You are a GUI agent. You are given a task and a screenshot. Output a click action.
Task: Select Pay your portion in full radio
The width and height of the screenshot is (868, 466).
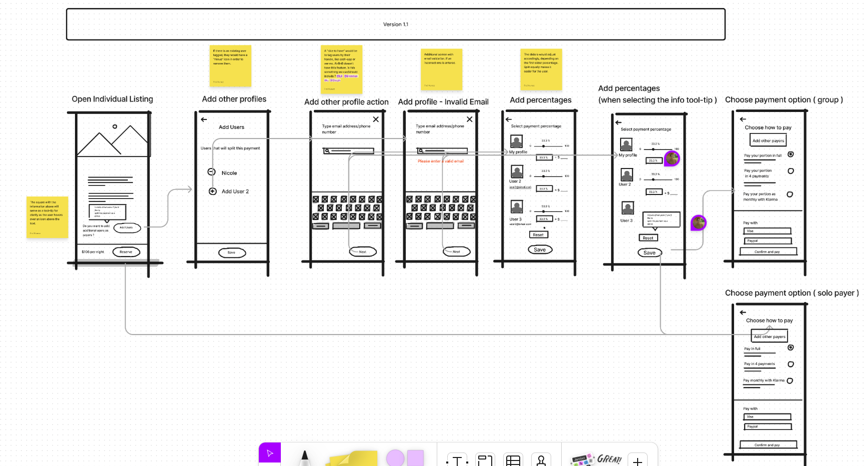point(791,154)
